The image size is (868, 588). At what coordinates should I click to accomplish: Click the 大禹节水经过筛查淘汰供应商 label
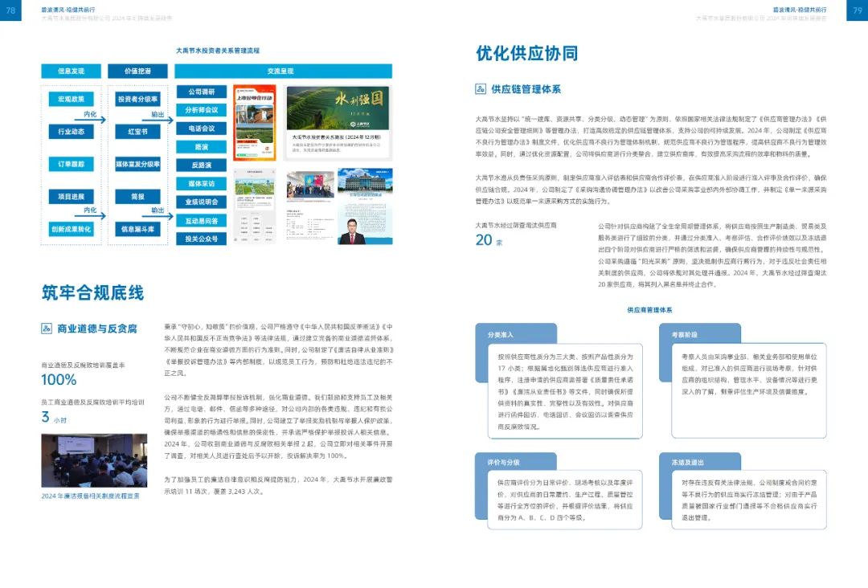click(x=516, y=225)
